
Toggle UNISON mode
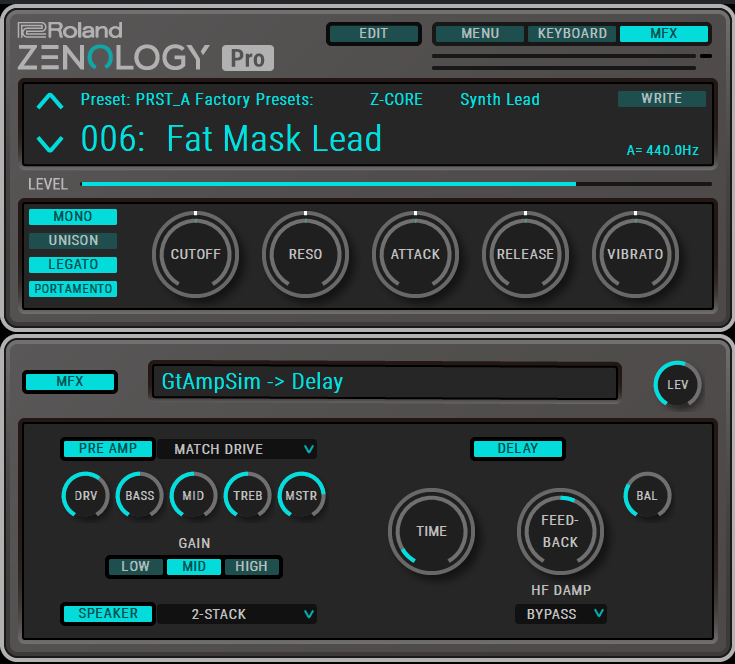73,240
